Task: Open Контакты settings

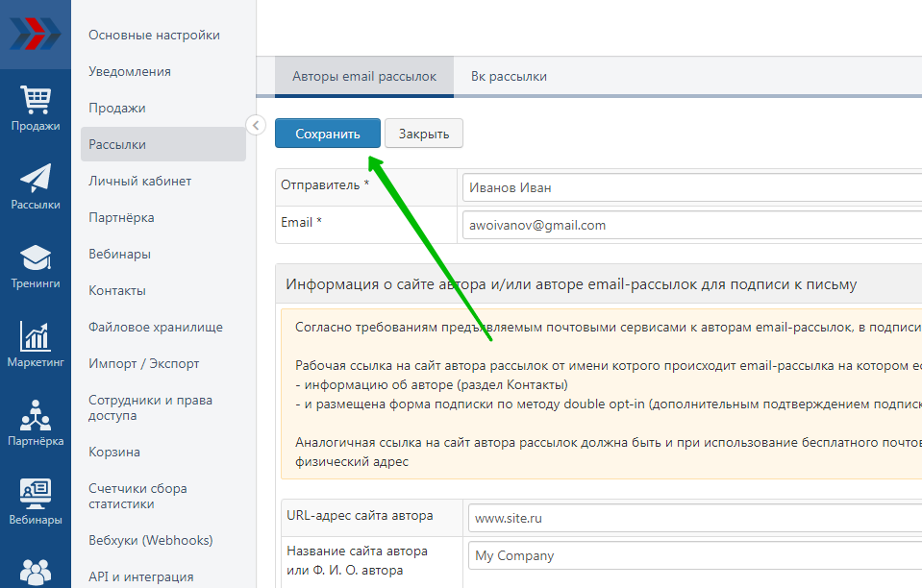Action: click(117, 291)
